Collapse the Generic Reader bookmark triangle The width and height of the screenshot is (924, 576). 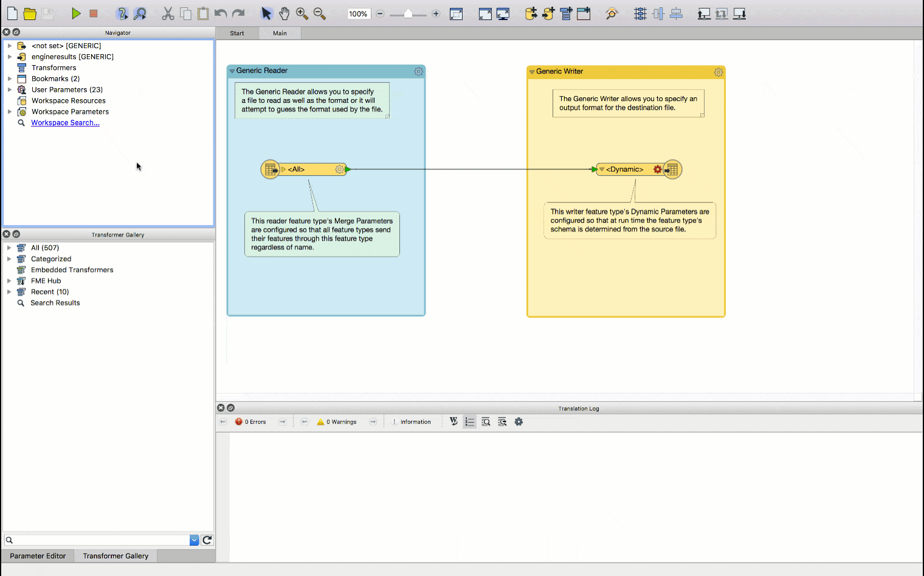click(x=232, y=71)
